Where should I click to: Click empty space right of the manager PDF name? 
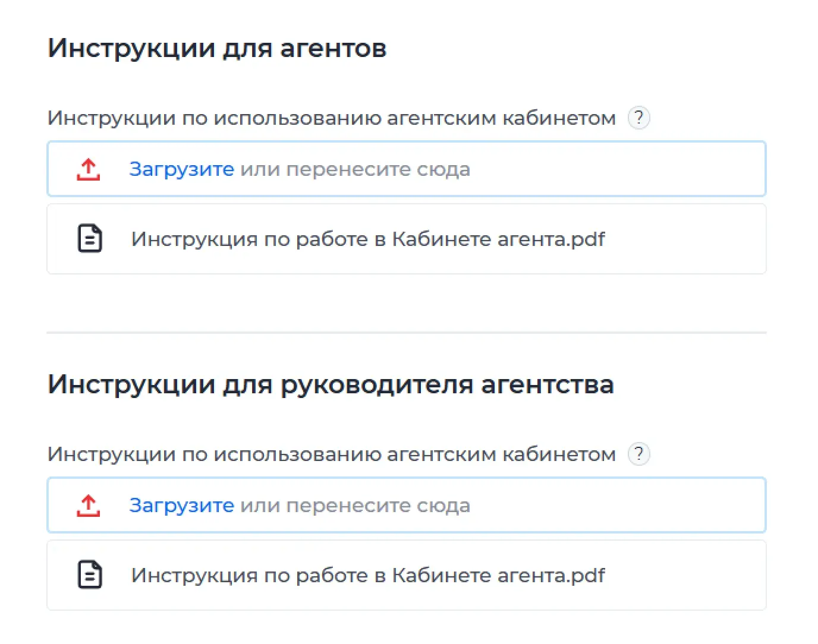tap(684, 575)
